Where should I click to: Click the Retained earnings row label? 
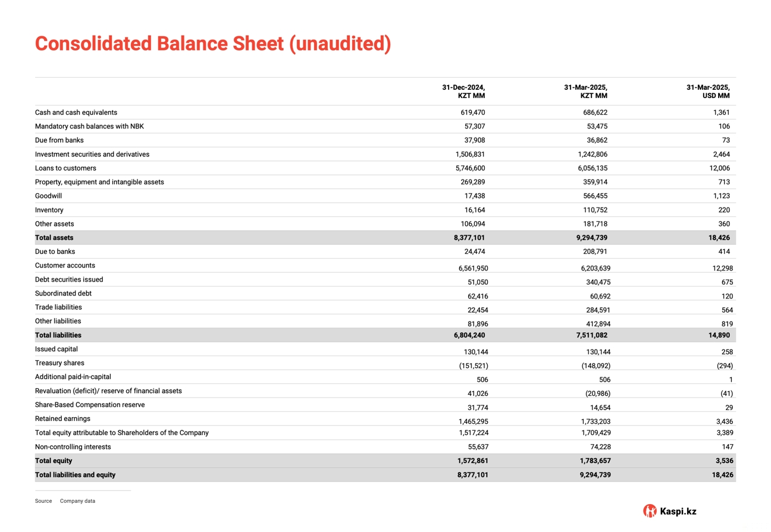click(x=62, y=419)
